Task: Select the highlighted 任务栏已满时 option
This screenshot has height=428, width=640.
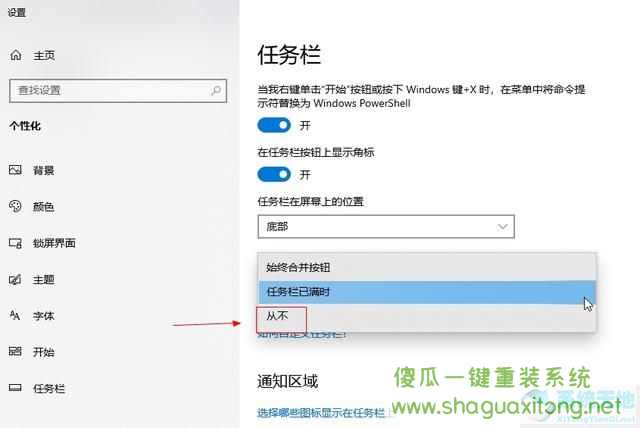Action: [427, 292]
